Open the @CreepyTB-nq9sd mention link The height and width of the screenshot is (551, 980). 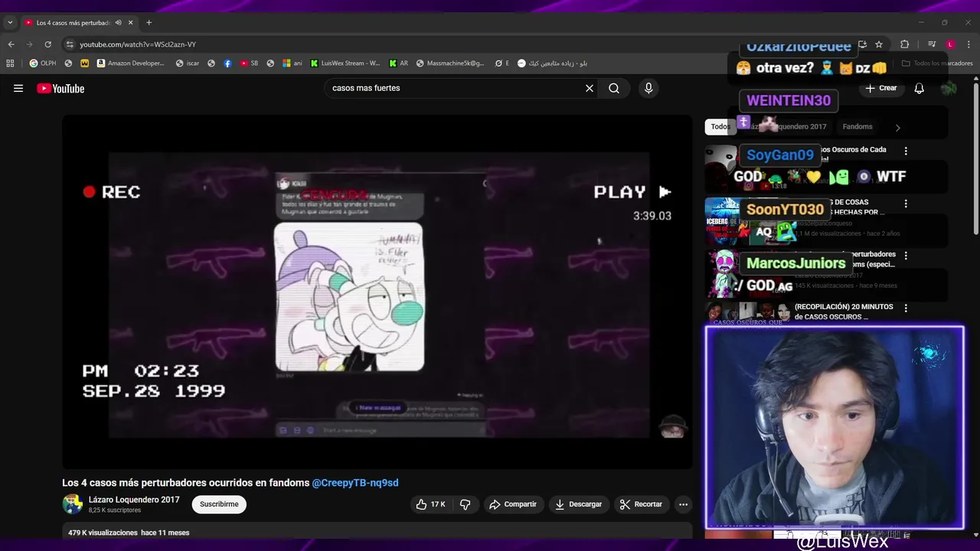(355, 483)
